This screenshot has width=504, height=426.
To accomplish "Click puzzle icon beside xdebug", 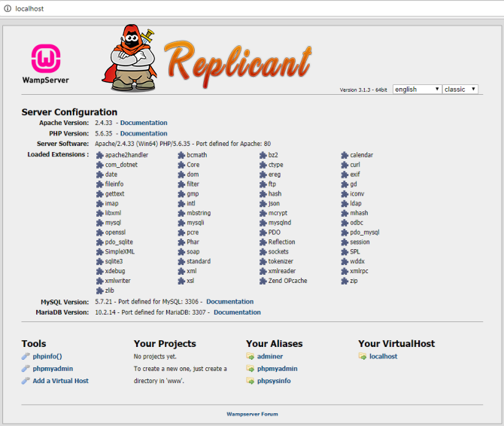I will (99, 272).
